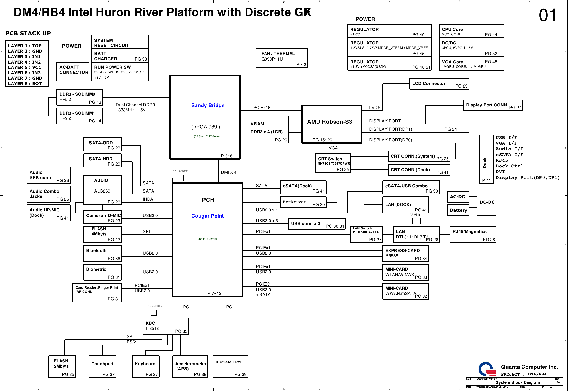Click the Keyboard block
Screen dimensions: 568x392
[x=146, y=367]
